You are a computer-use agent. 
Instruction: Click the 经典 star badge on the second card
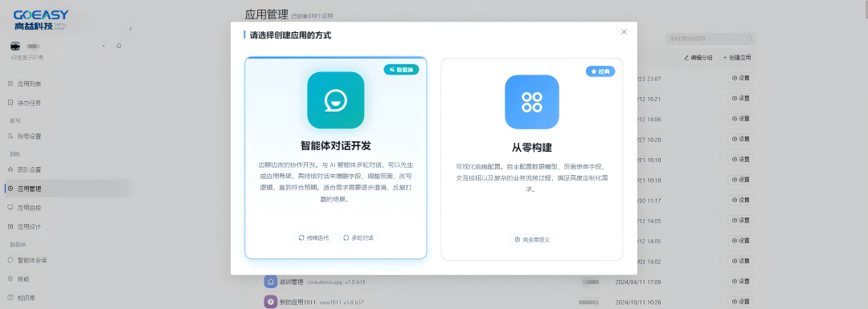pos(600,71)
